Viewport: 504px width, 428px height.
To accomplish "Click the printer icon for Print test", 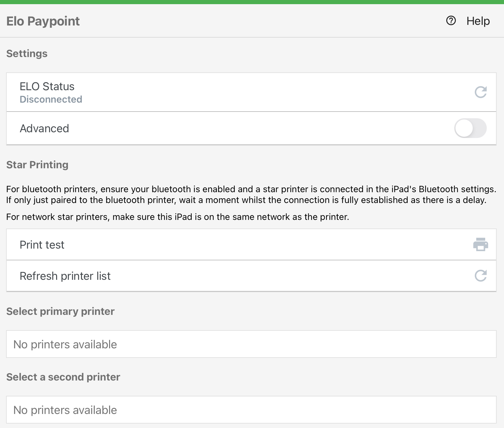I will pos(480,244).
